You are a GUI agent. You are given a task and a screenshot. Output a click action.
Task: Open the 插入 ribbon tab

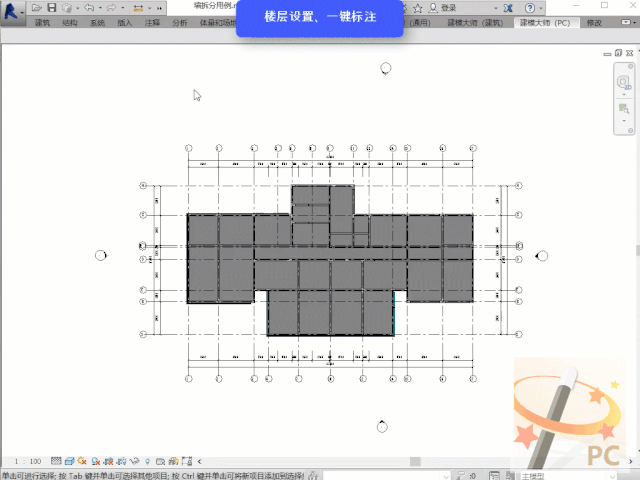124,22
